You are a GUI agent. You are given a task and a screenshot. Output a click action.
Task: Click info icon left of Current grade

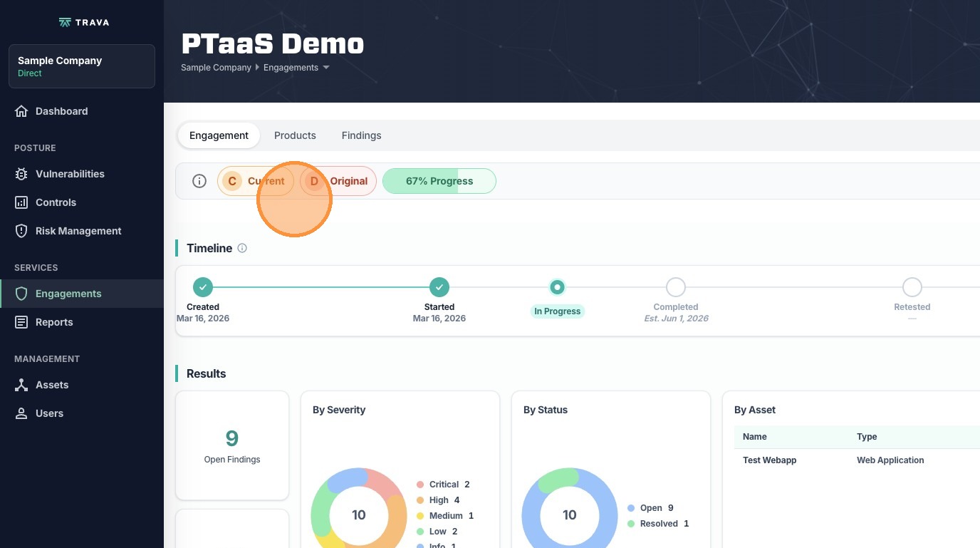coord(199,181)
